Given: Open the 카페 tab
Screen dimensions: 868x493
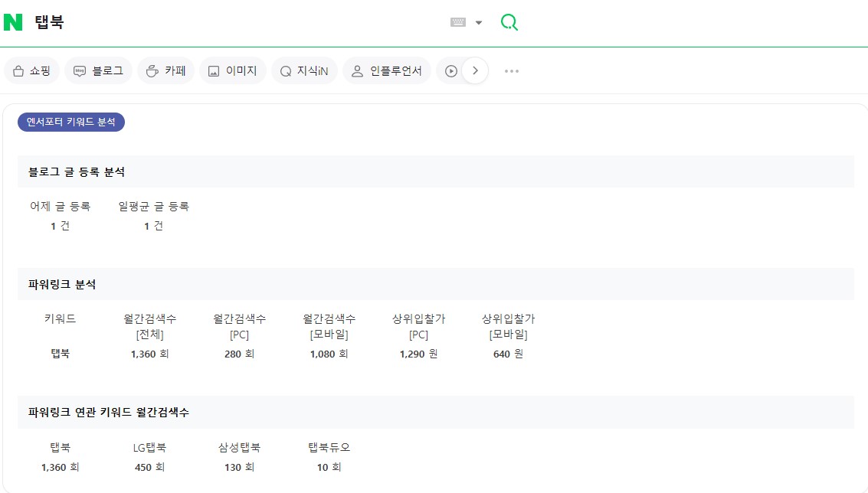Looking at the screenshot, I should coord(165,70).
